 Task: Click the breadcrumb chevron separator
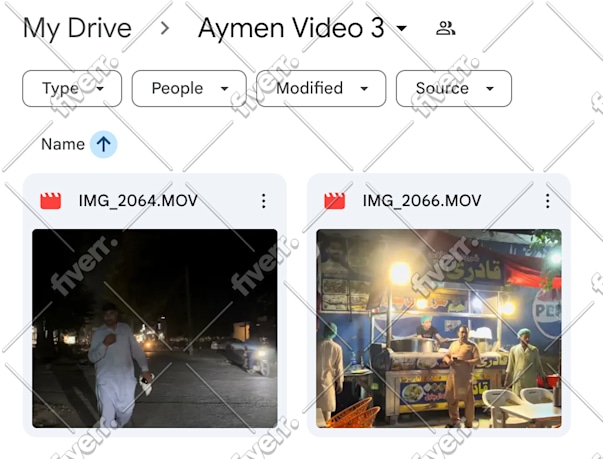[165, 28]
